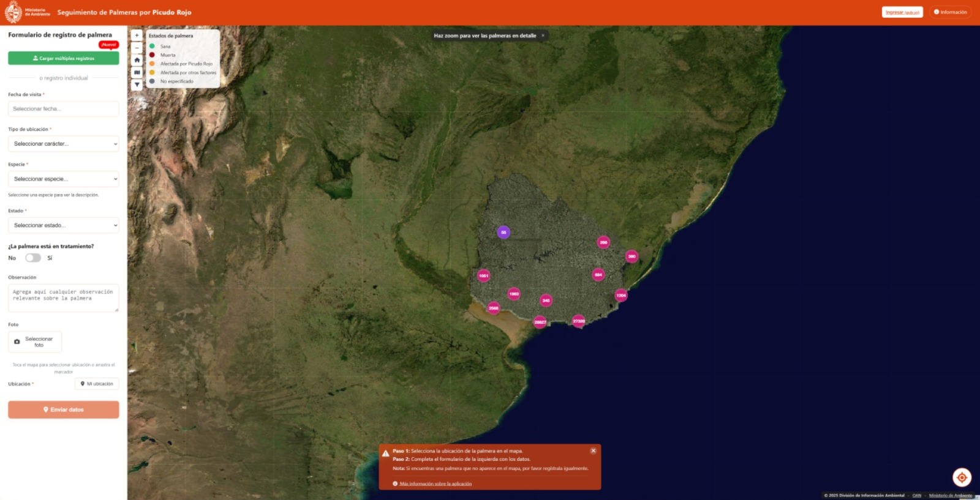
Task: Open the basemap layers icon
Action: pyautogui.click(x=137, y=72)
